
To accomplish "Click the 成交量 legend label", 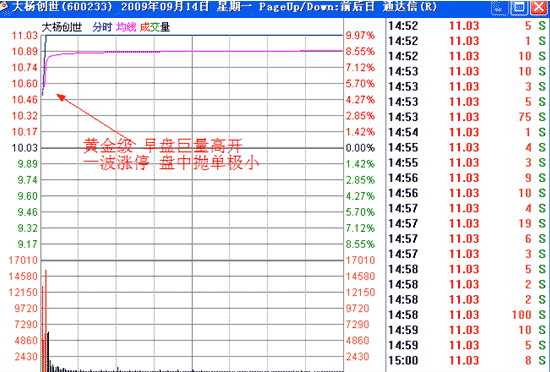I will tap(155, 27).
